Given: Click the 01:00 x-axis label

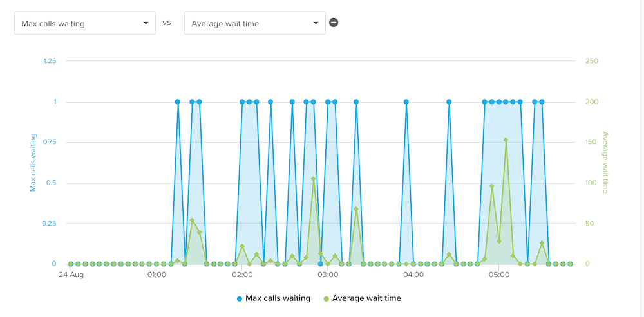Looking at the screenshot, I should click(x=156, y=275).
